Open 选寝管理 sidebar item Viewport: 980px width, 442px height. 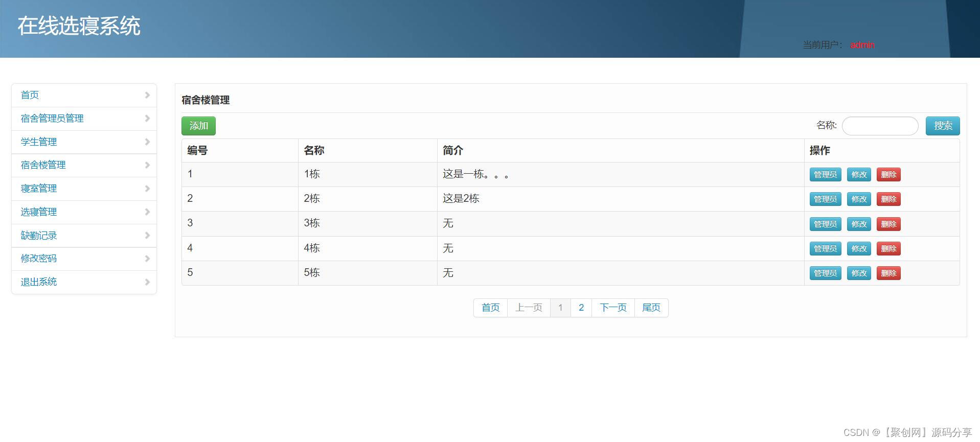84,212
